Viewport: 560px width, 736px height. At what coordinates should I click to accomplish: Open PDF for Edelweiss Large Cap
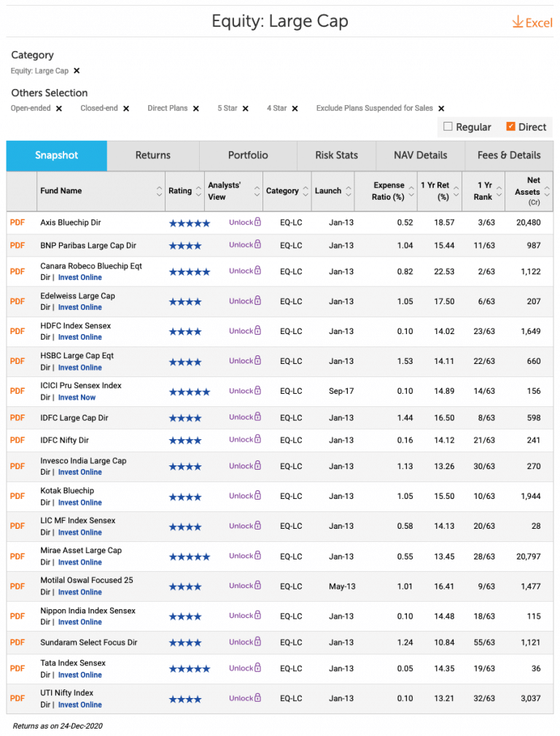[17, 301]
